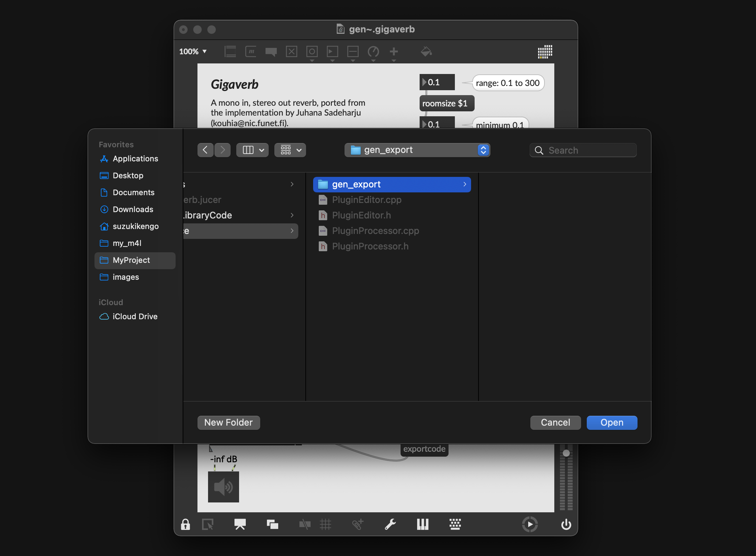Add a slider object from toolbar
The height and width of the screenshot is (556, 756).
353,51
